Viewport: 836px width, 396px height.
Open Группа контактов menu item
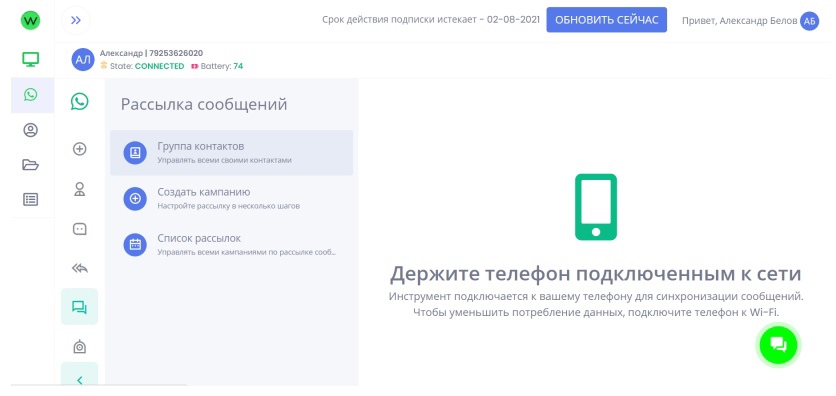(231, 152)
